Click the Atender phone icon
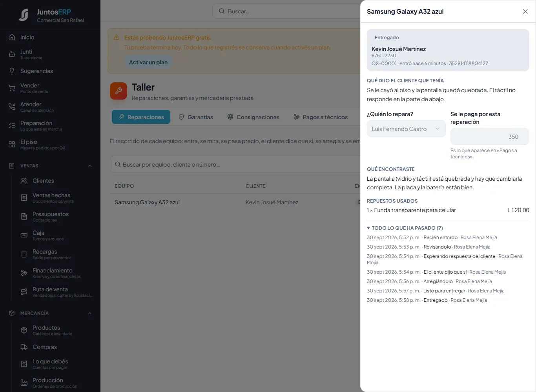The height and width of the screenshot is (392, 536). [12, 107]
